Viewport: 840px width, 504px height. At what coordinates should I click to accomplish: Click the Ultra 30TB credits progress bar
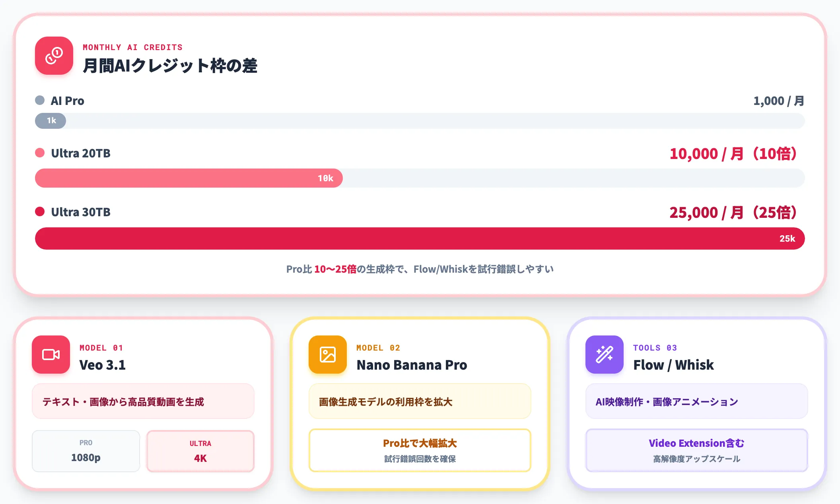pos(420,238)
